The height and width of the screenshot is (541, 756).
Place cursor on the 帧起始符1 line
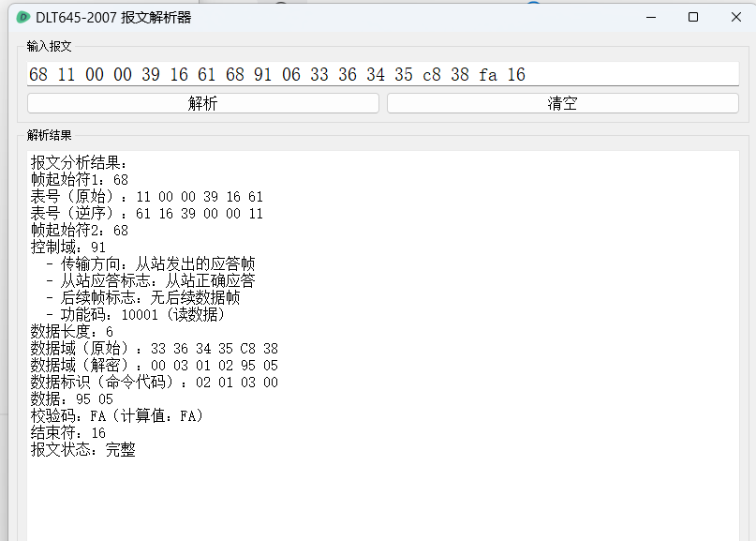point(80,180)
